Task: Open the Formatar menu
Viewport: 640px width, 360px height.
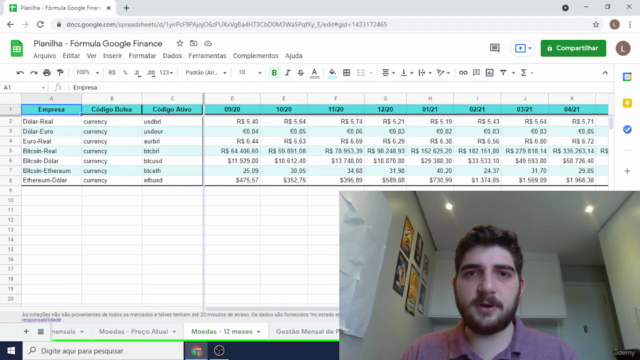Action: coord(142,56)
